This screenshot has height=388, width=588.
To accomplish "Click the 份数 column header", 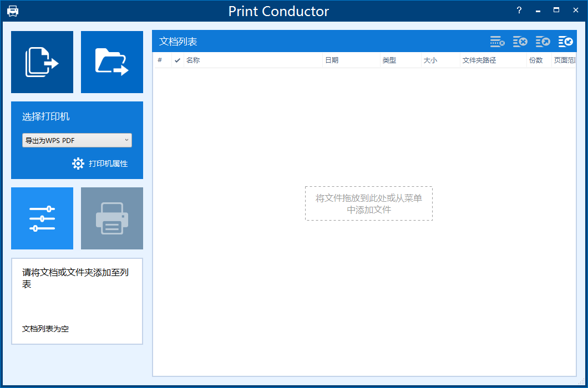I will 539,60.
